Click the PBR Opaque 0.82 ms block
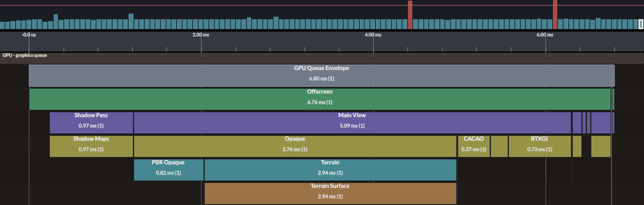Image resolution: width=644 pixels, height=205 pixels. pos(169,170)
